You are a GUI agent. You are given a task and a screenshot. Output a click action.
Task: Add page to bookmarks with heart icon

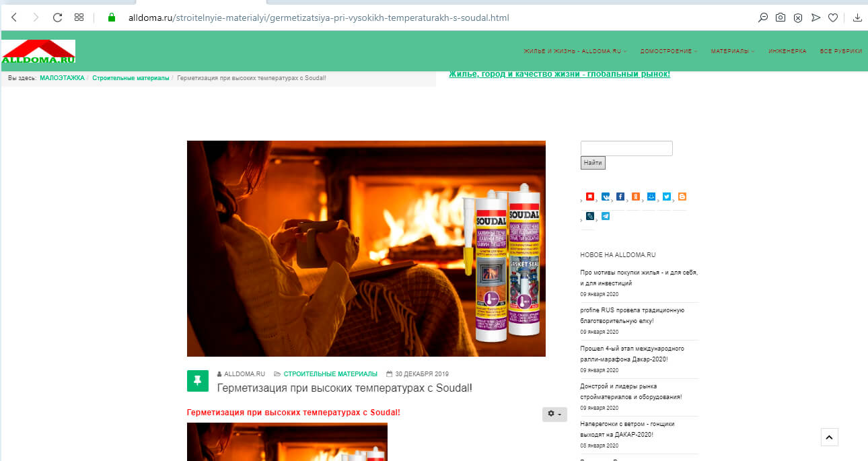(833, 17)
